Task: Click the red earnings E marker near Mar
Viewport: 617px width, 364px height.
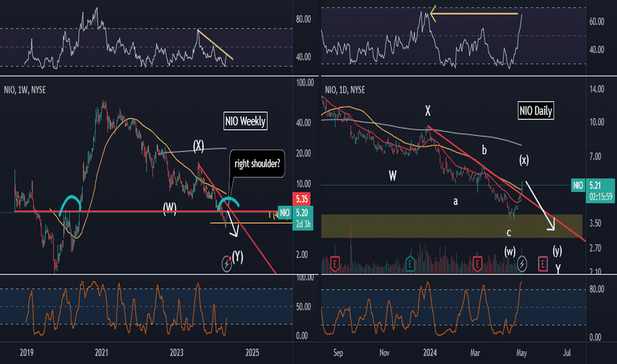Action: [477, 263]
